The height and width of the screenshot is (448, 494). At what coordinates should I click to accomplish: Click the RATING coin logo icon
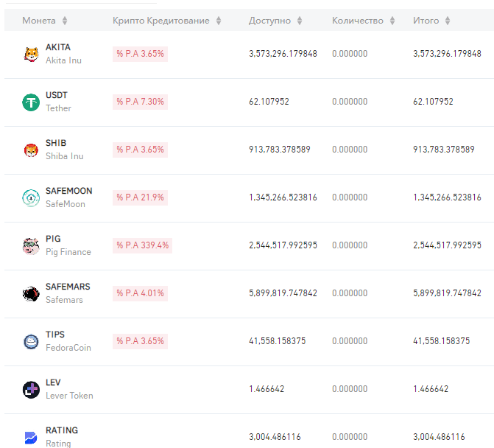(31, 438)
